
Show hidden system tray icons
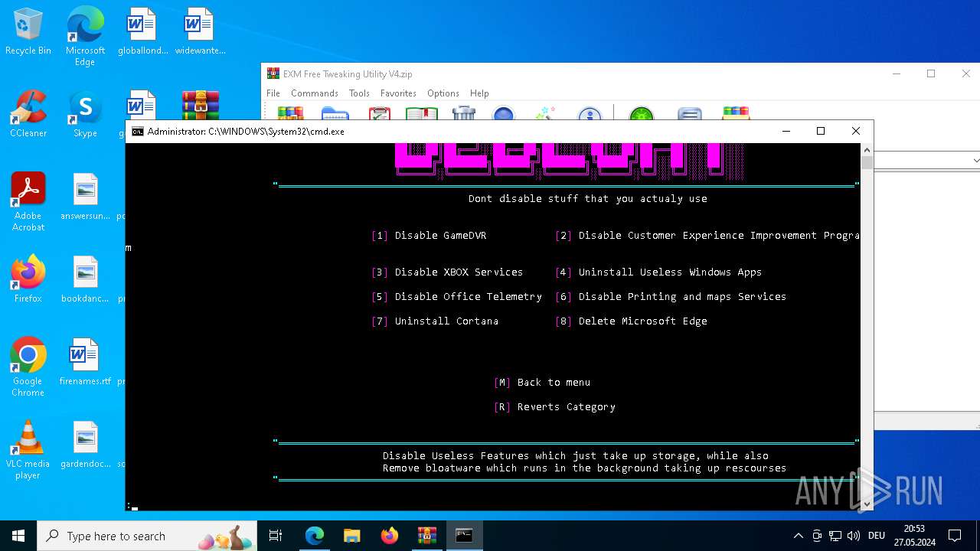pos(798,536)
